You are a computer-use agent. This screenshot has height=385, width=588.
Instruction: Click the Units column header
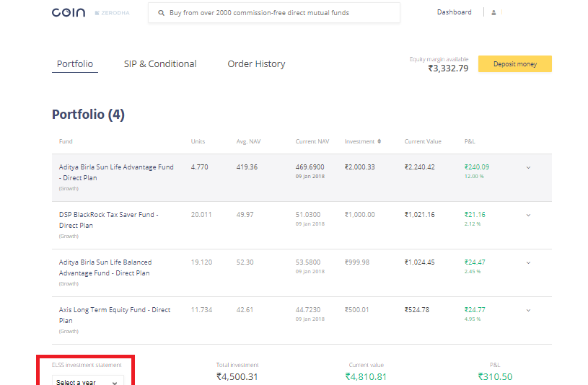198,141
